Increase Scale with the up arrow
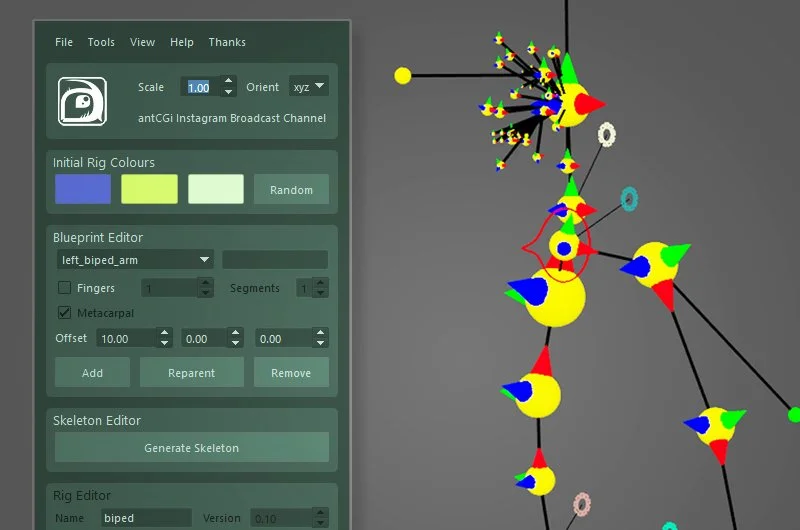Image resolution: width=800 pixels, height=530 pixels. pos(229,81)
